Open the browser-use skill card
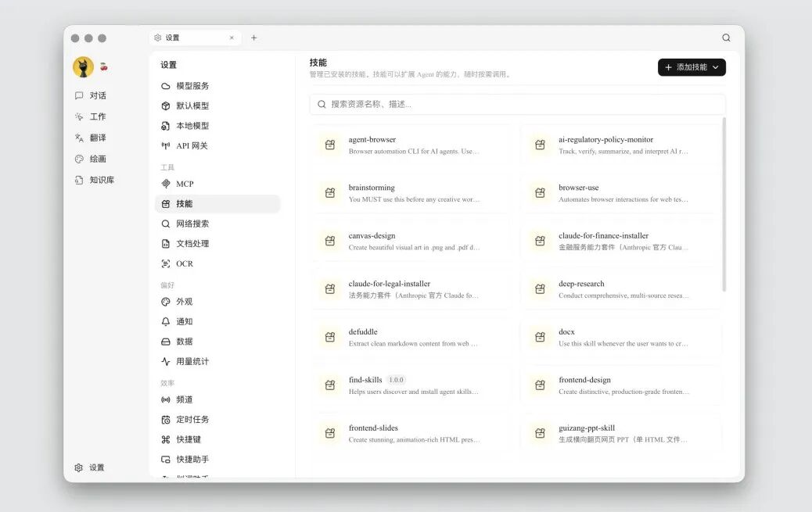Image resolution: width=812 pixels, height=512 pixels. 620,193
